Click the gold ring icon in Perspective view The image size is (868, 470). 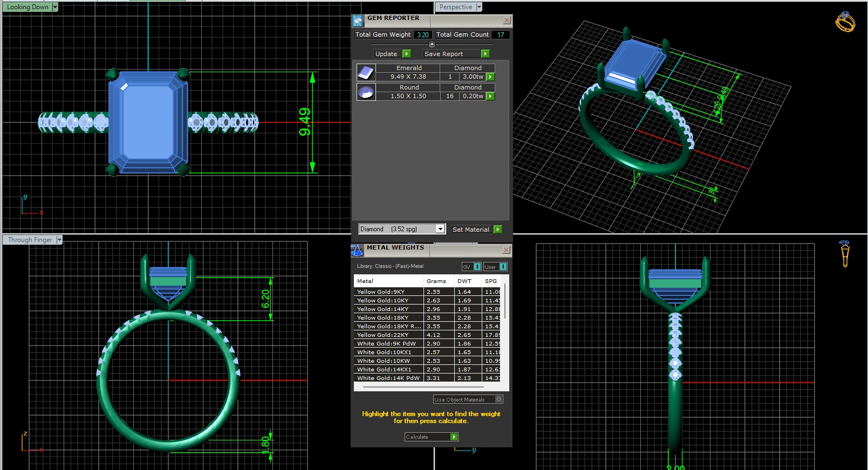pos(845,22)
